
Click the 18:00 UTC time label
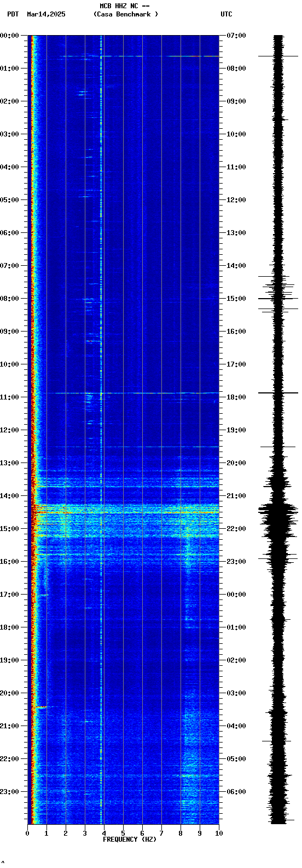(236, 397)
